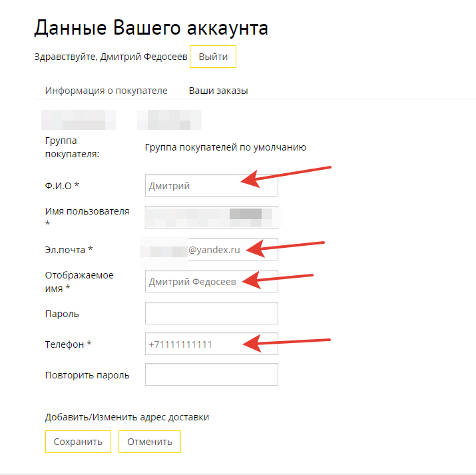Select the Эл.почта email field
Screen dimensions: 476x475
coord(212,249)
